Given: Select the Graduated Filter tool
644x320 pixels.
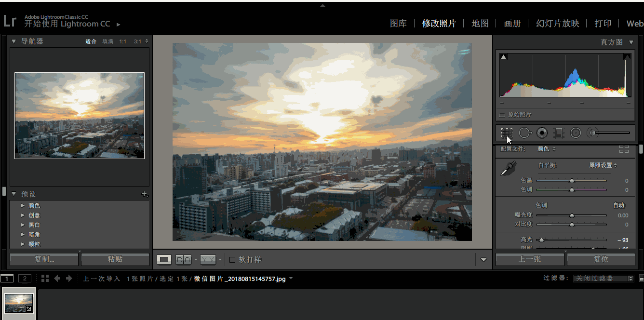Looking at the screenshot, I should tap(559, 133).
